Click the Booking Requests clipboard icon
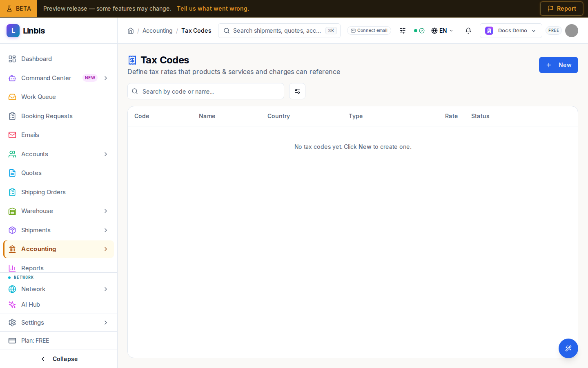Viewport: 588px width, 368px height. tap(12, 116)
